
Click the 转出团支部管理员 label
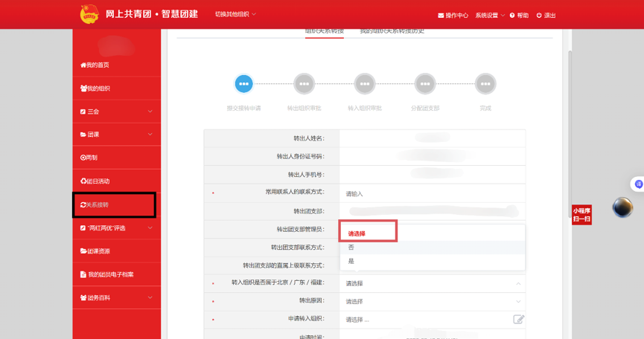(301, 229)
